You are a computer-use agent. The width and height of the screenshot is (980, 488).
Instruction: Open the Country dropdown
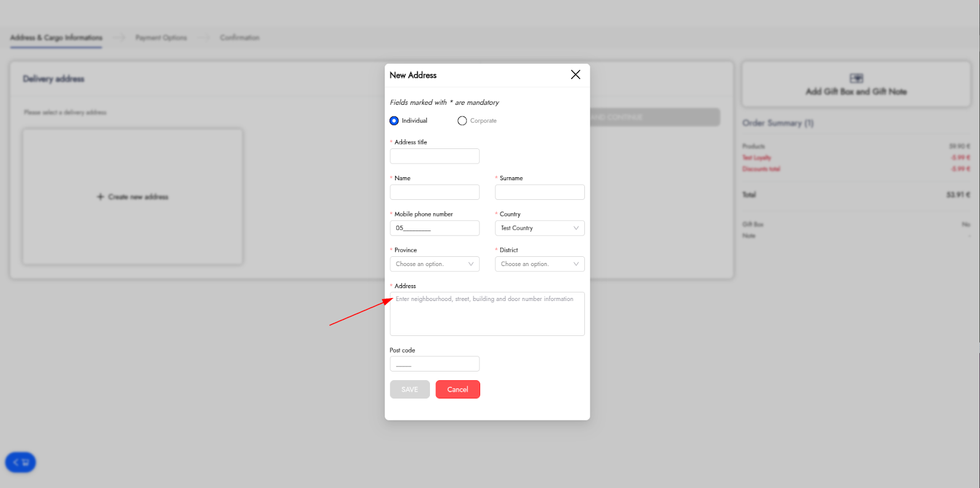[x=539, y=228]
